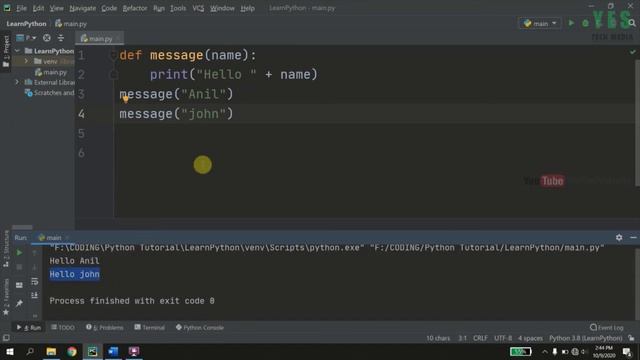Open the Problems tool window
Image resolution: width=640 pixels, height=360 pixels.
pos(104,327)
